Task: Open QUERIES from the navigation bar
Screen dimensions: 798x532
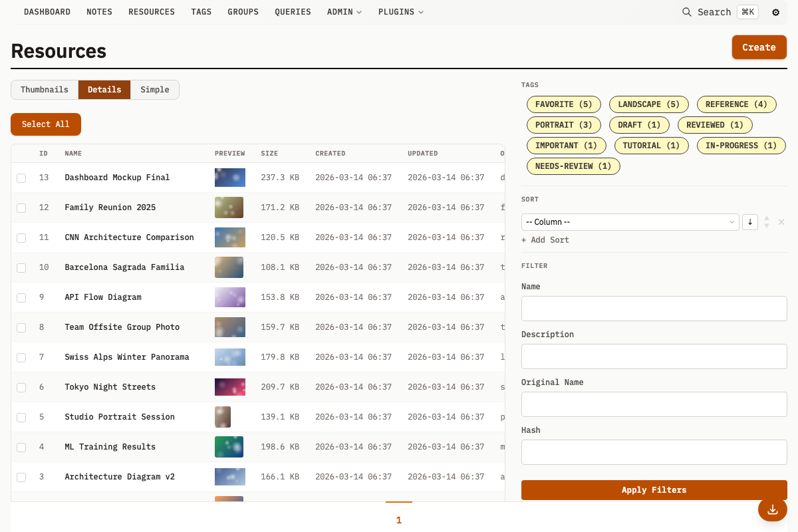Action: [293, 11]
